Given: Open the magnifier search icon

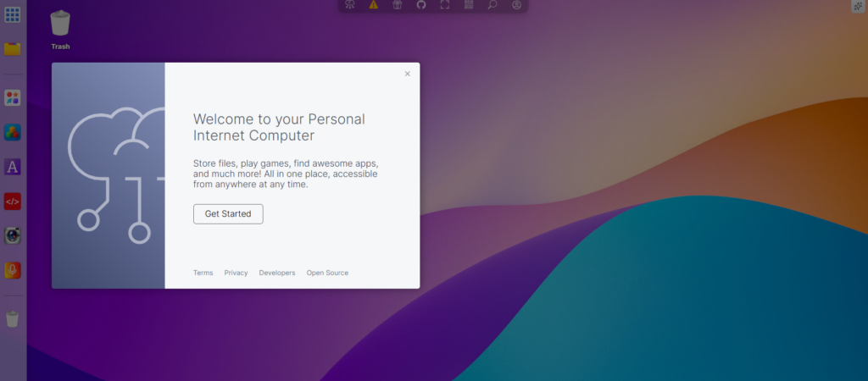Looking at the screenshot, I should 492,5.
